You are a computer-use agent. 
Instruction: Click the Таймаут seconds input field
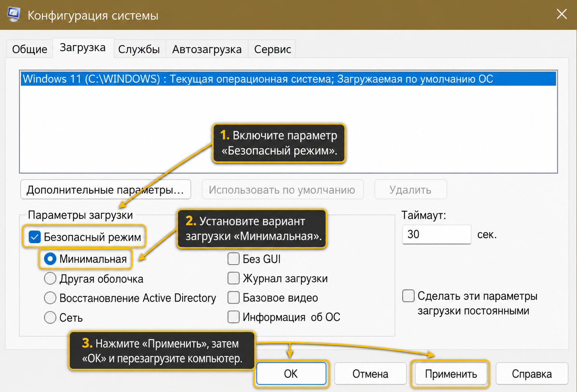[436, 234]
